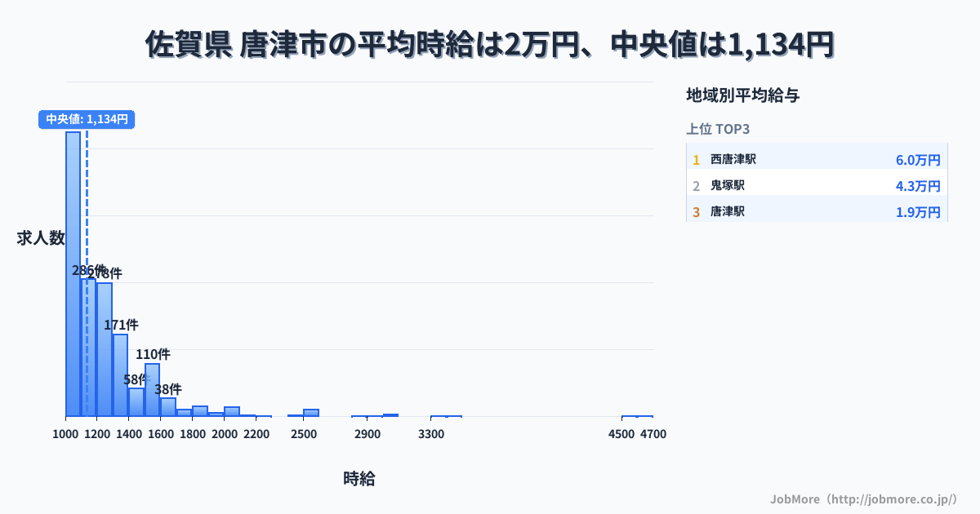Screen dimensions: 980x514
Task: Click the 求人数 y-axis title
Action: pos(41,238)
